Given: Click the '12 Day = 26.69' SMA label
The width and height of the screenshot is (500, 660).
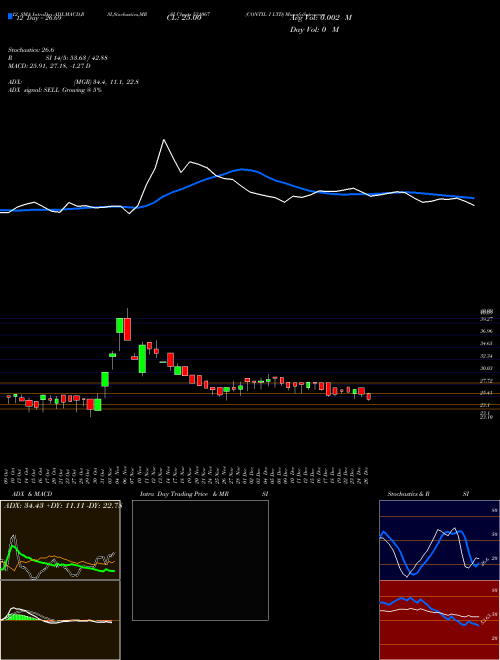Looking at the screenshot, I should (37, 19).
